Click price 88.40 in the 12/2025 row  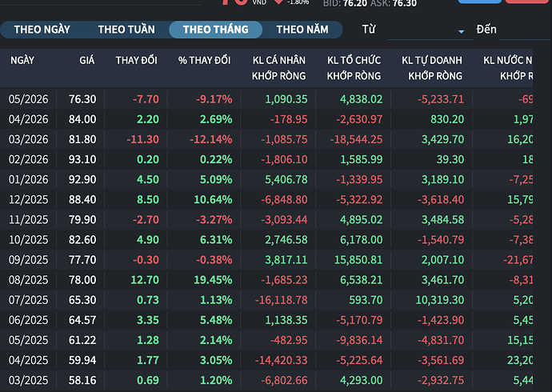click(x=82, y=199)
